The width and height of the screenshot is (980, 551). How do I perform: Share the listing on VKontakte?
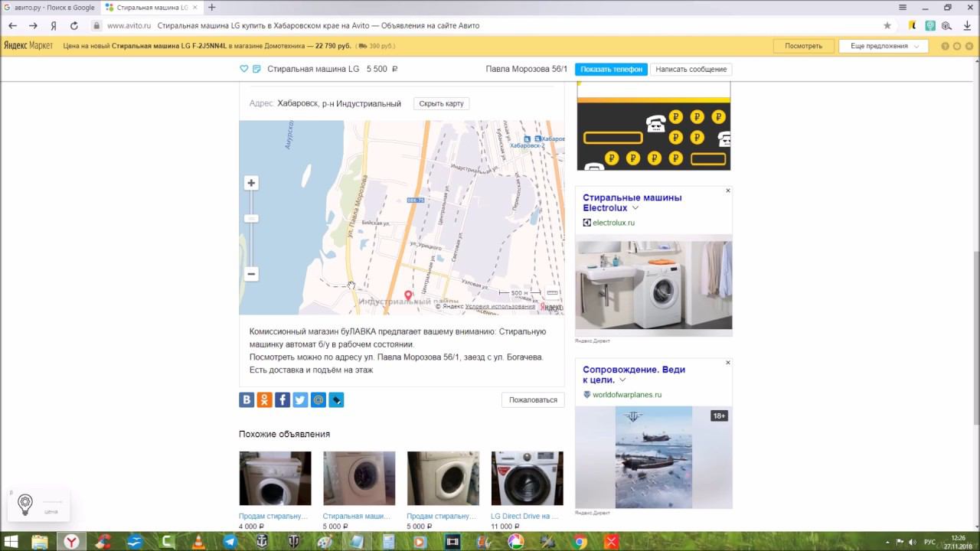[247, 399]
